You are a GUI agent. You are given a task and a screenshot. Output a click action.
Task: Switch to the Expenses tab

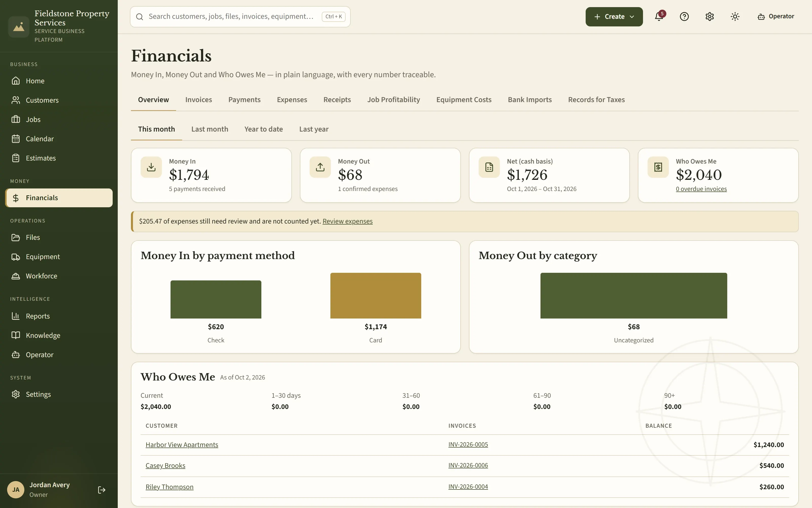[292, 100]
